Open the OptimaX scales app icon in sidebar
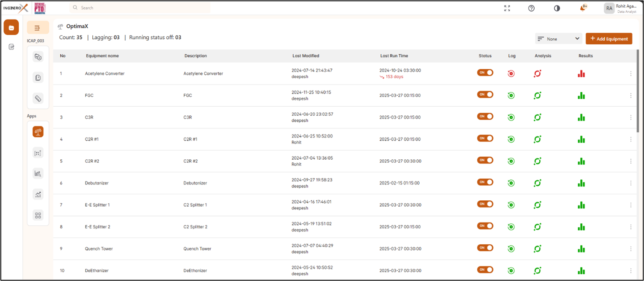 [x=38, y=132]
